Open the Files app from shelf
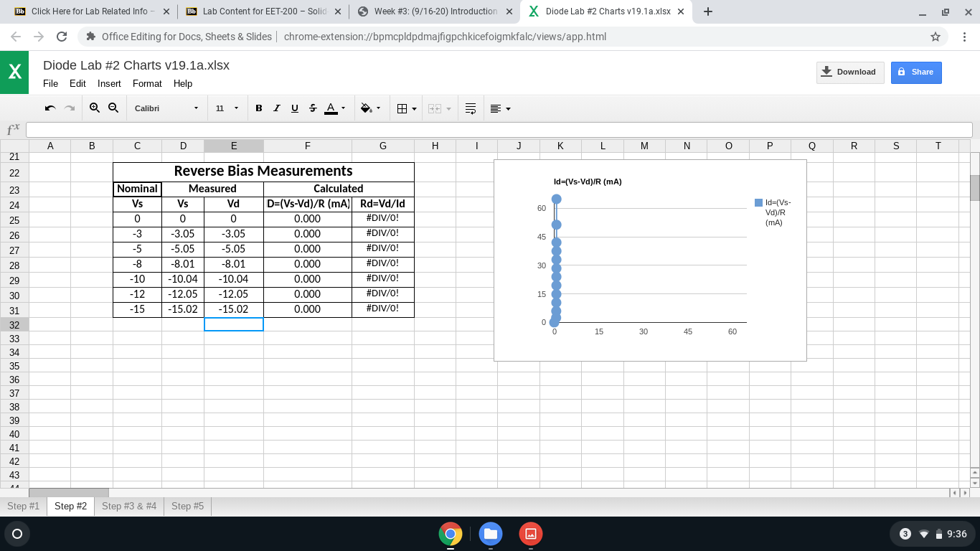Screen dimensions: 980x551 (x=491, y=534)
